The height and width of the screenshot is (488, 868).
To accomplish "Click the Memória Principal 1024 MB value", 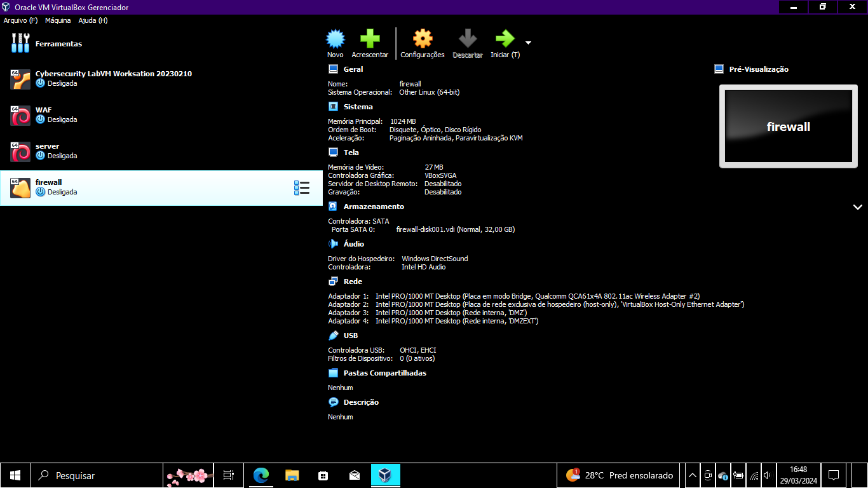I will point(403,121).
